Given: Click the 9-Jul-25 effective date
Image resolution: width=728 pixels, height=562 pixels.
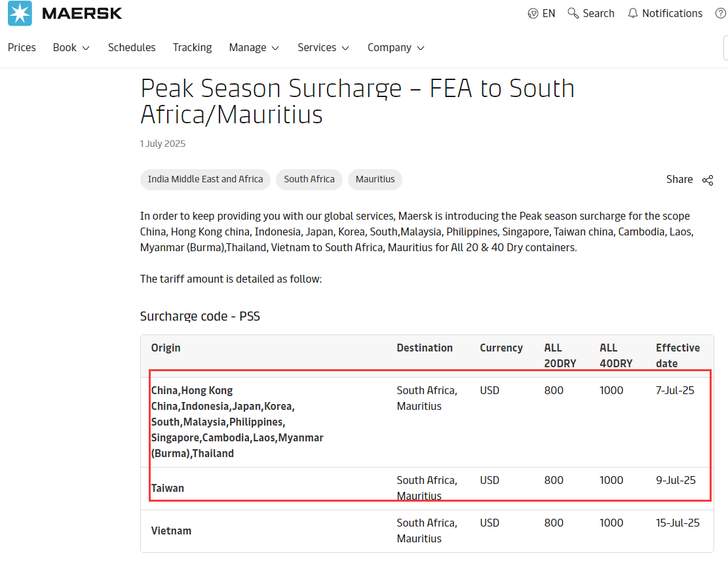Looking at the screenshot, I should click(676, 480).
